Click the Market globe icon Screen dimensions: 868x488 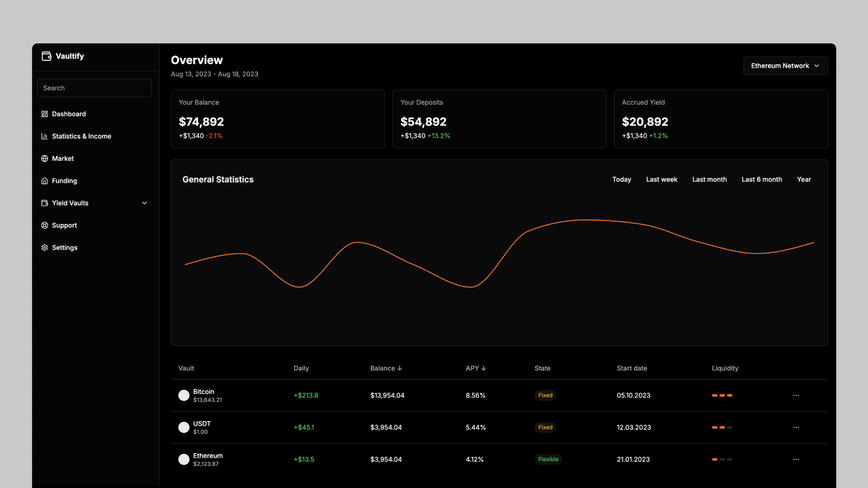pyautogui.click(x=44, y=158)
